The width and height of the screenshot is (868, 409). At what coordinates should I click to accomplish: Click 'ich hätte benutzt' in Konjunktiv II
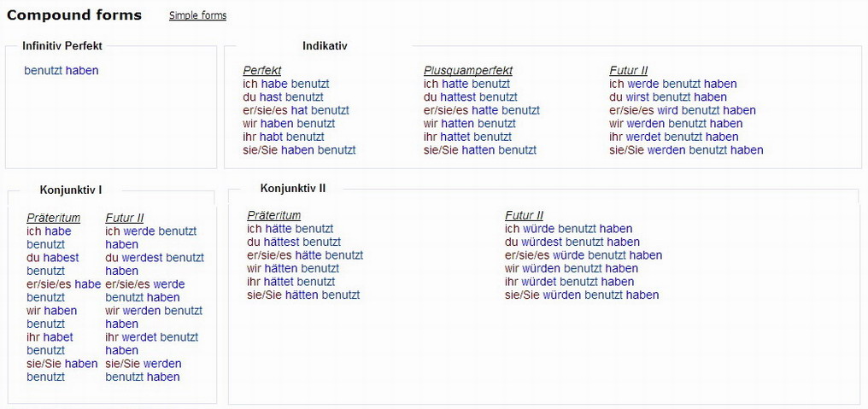[x=290, y=229]
